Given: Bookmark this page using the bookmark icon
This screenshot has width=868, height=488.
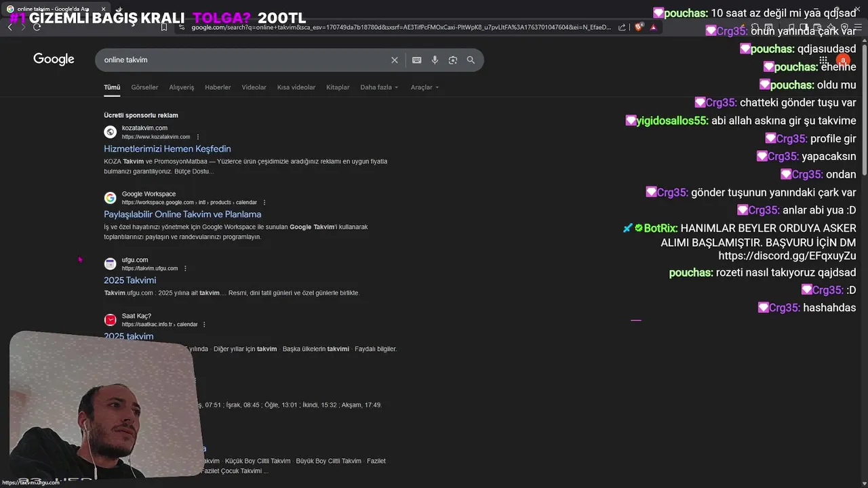Looking at the screenshot, I should (164, 27).
